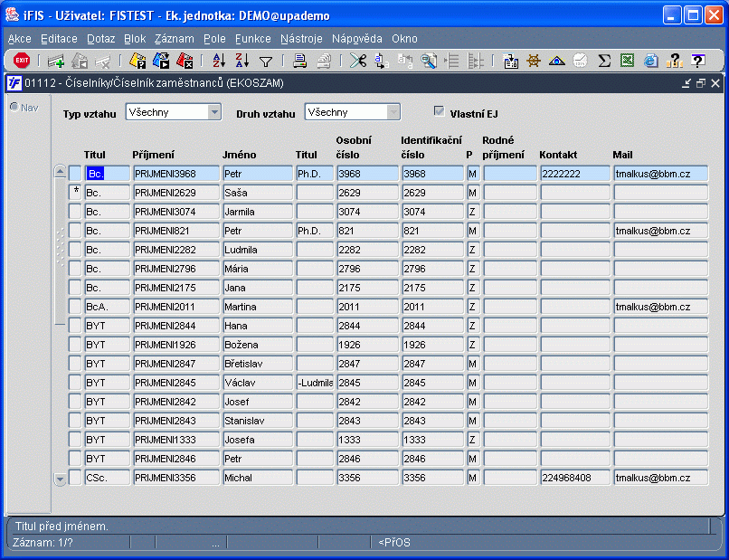Click the printer icon
This screenshot has width=729, height=560.
(300, 61)
